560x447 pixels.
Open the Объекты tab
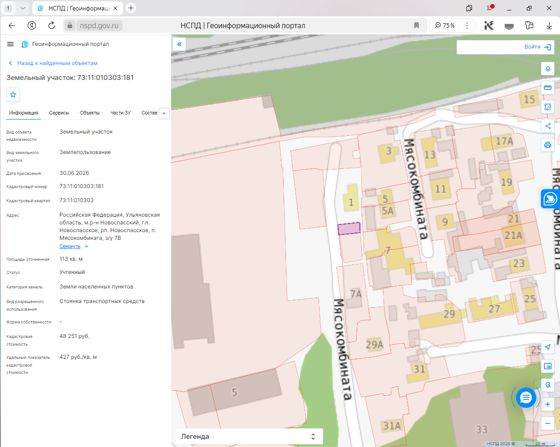90,113
